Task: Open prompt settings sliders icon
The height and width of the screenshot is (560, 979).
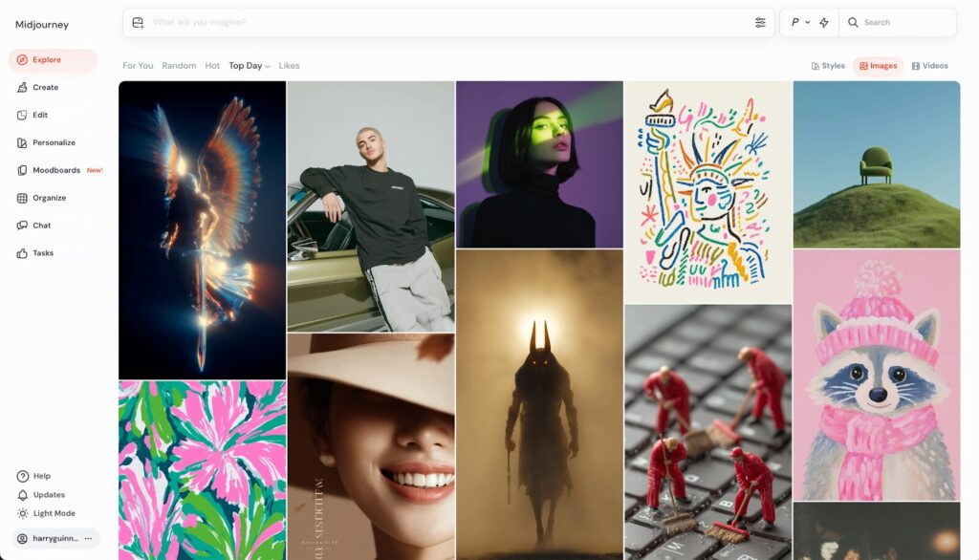Action: [x=760, y=23]
